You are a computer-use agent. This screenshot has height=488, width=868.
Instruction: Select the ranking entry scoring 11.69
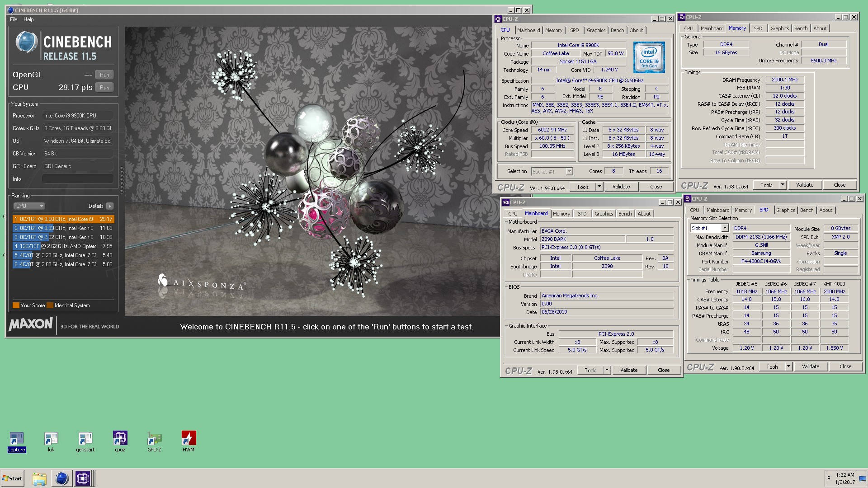63,228
